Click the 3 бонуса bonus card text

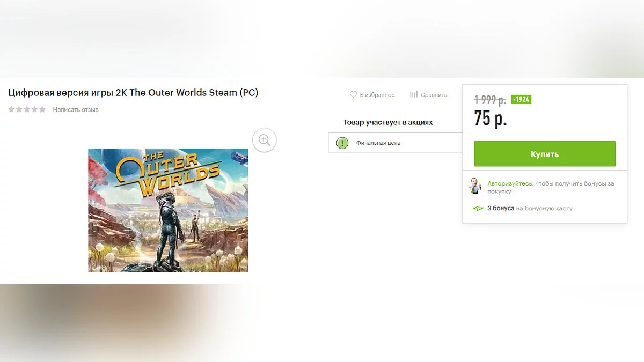[x=500, y=209]
